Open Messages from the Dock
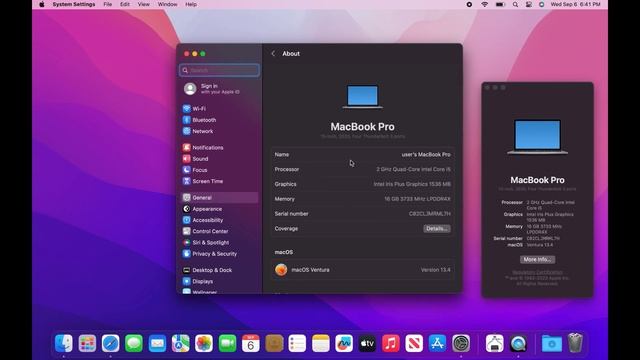Screen dimensions: 640x360 point(134,343)
